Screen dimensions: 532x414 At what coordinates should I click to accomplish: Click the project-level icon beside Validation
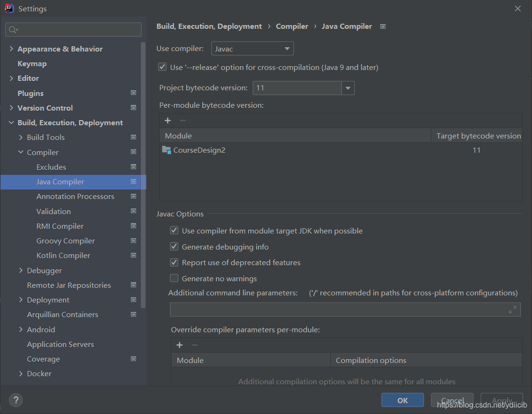tap(133, 211)
